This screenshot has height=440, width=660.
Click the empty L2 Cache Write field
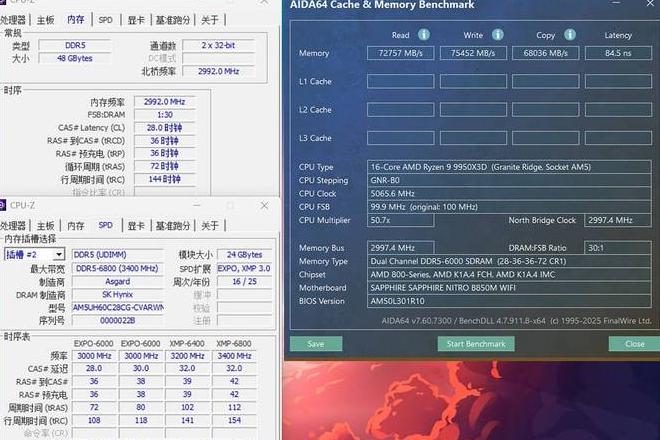pos(473,109)
